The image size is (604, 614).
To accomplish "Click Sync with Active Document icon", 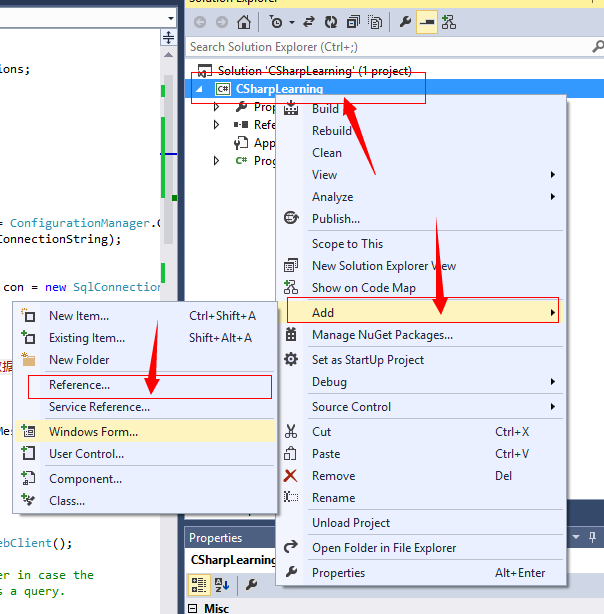I will pyautogui.click(x=310, y=21).
